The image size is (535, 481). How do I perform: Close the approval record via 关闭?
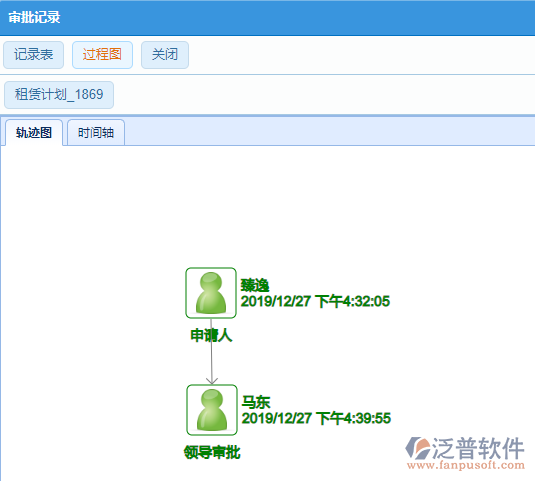(165, 55)
